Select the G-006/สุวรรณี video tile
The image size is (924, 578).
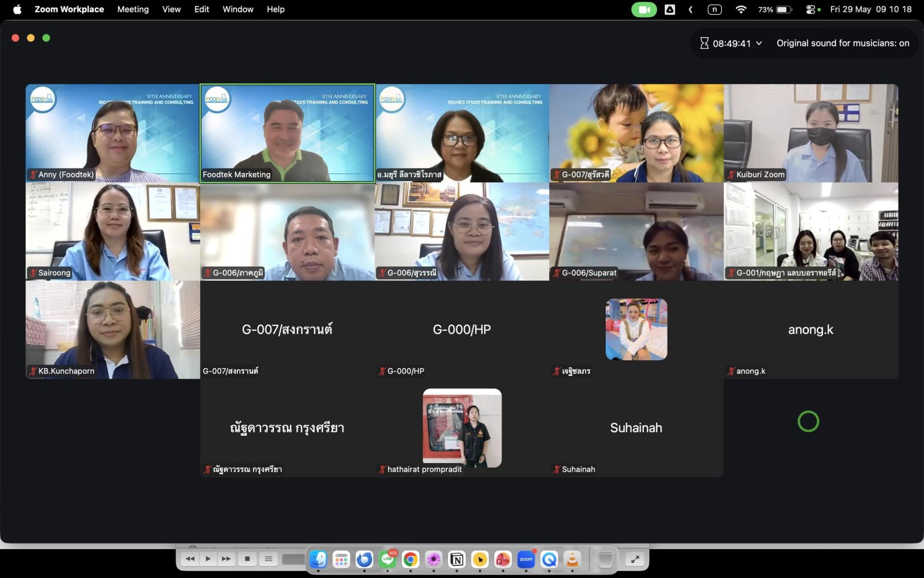click(462, 232)
